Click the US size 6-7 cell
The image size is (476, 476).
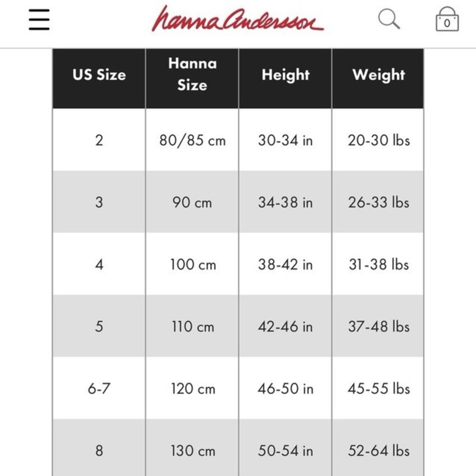tap(99, 388)
